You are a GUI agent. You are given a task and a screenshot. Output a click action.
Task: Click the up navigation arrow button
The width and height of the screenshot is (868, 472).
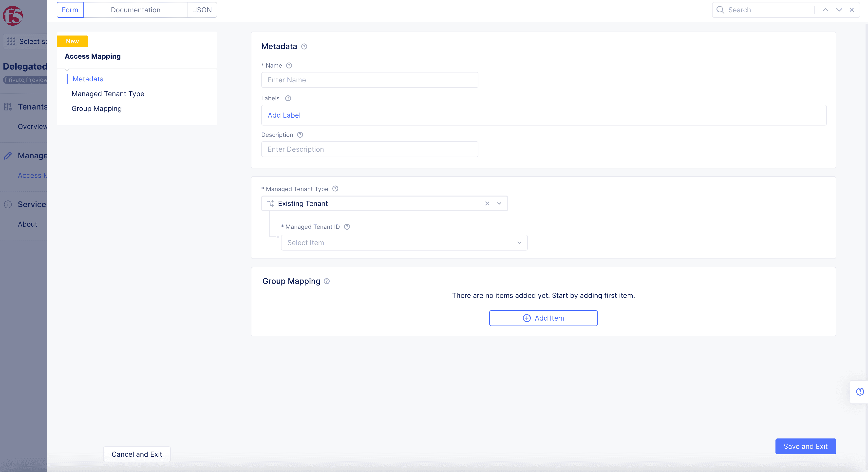click(x=826, y=10)
